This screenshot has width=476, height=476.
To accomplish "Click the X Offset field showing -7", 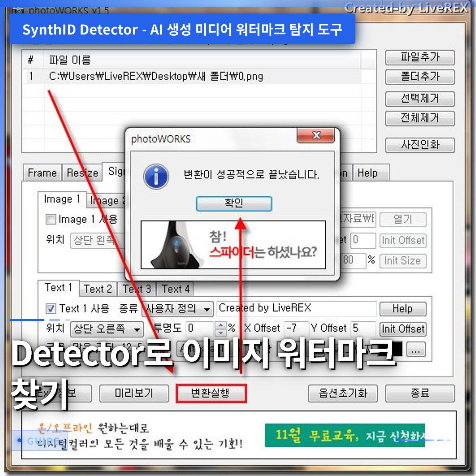I will point(296,328).
